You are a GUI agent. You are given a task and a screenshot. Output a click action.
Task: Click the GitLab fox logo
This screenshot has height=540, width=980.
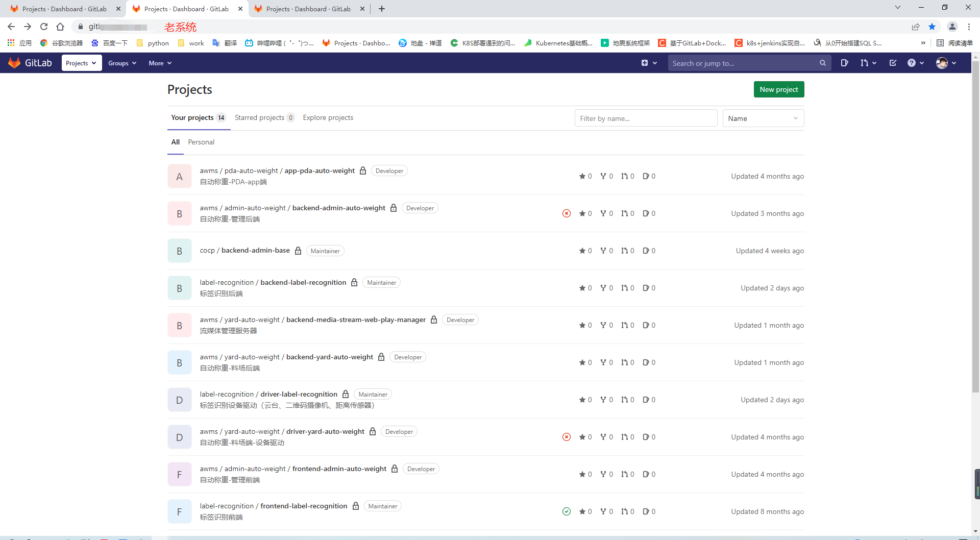click(x=15, y=62)
